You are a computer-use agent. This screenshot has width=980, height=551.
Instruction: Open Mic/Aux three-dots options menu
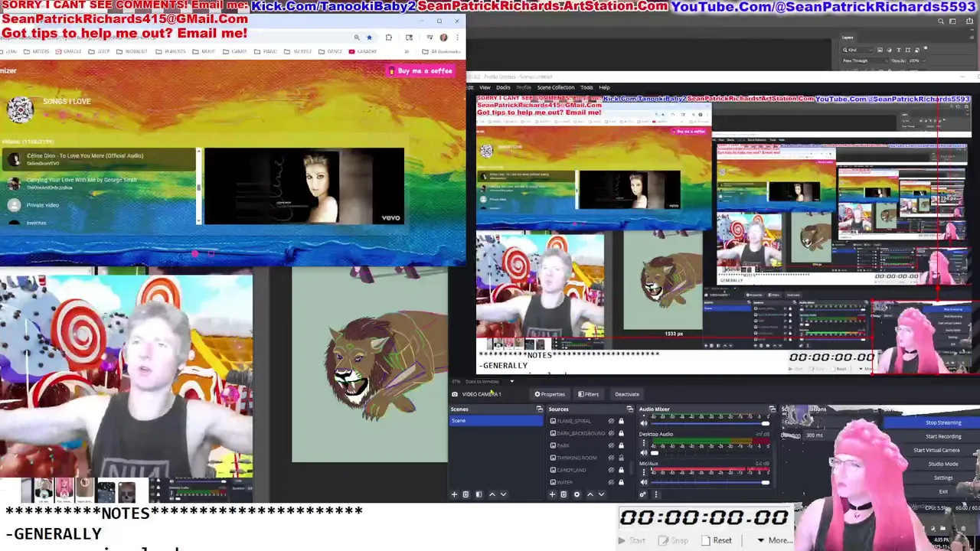(644, 472)
